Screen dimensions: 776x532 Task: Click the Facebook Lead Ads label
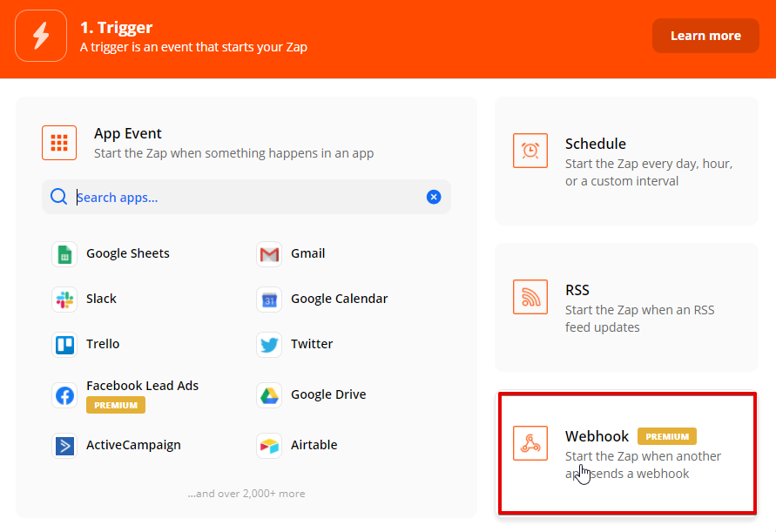click(x=143, y=386)
